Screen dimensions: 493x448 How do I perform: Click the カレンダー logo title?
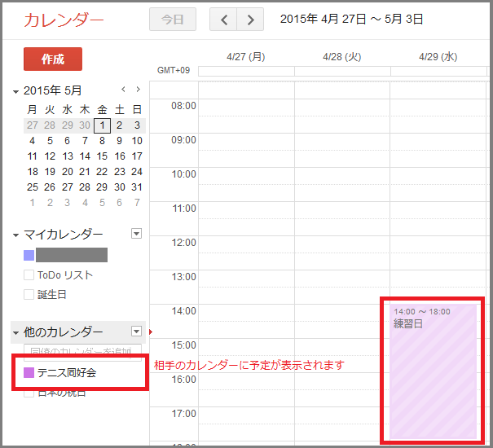pos(64,20)
